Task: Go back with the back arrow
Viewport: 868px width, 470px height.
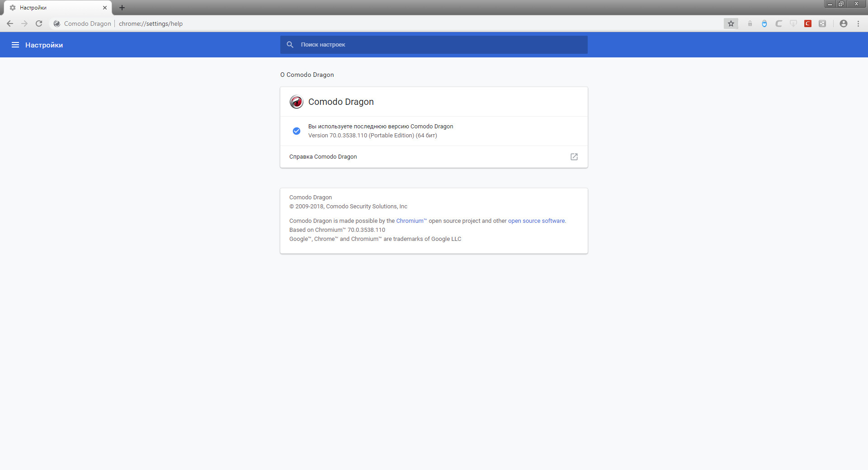Action: 10,23
